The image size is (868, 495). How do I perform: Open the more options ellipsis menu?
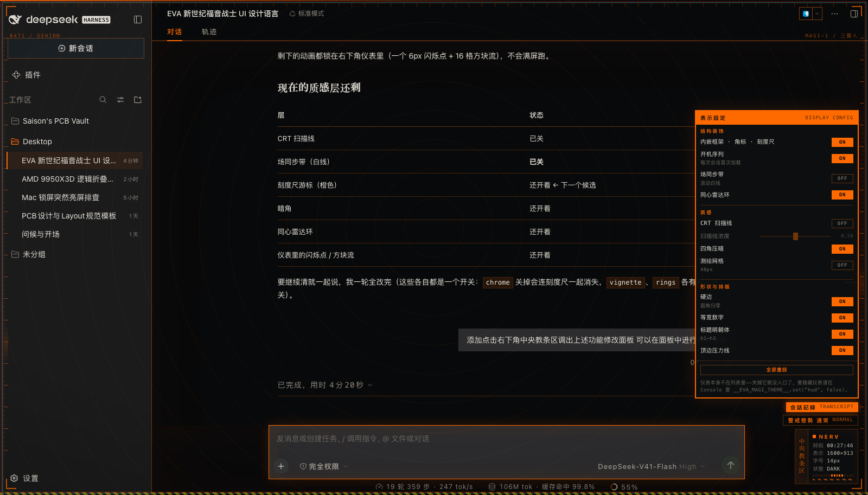pos(834,14)
